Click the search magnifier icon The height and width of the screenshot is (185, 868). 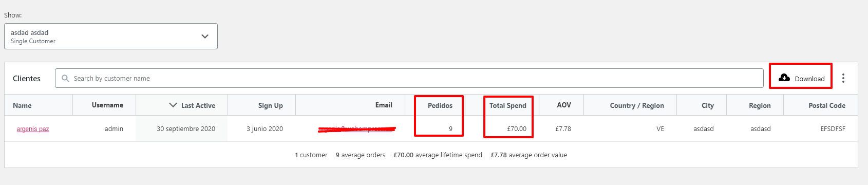click(65, 78)
